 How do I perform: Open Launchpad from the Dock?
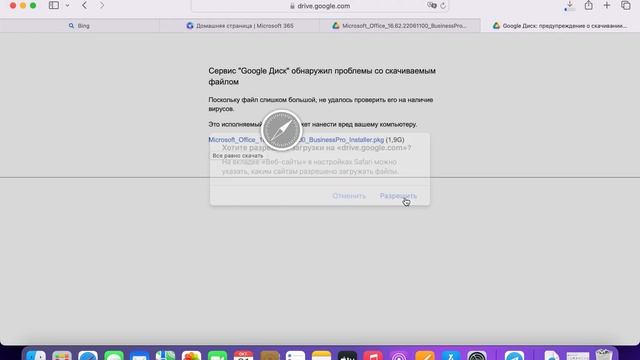click(62, 355)
